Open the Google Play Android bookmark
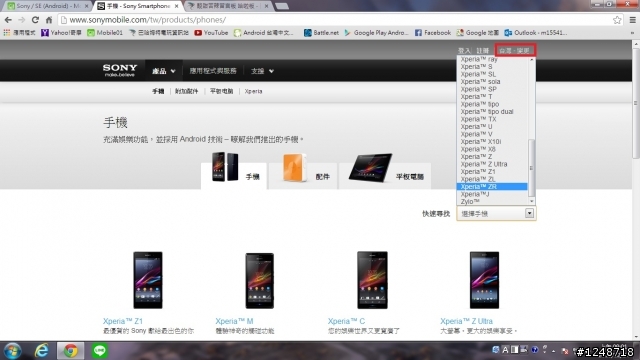Image resolution: width=640 pixels, height=360 pixels. [376, 33]
